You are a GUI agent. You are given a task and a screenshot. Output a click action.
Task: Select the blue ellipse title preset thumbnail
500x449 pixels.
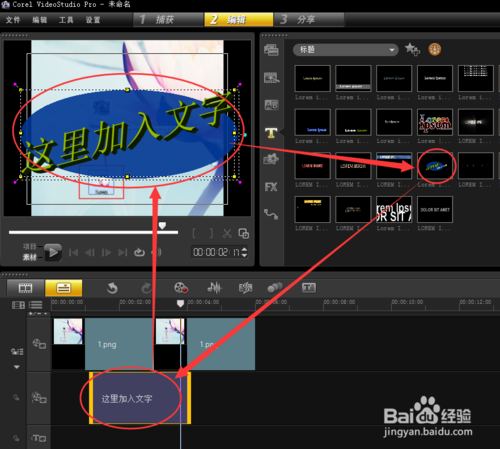pos(435,166)
